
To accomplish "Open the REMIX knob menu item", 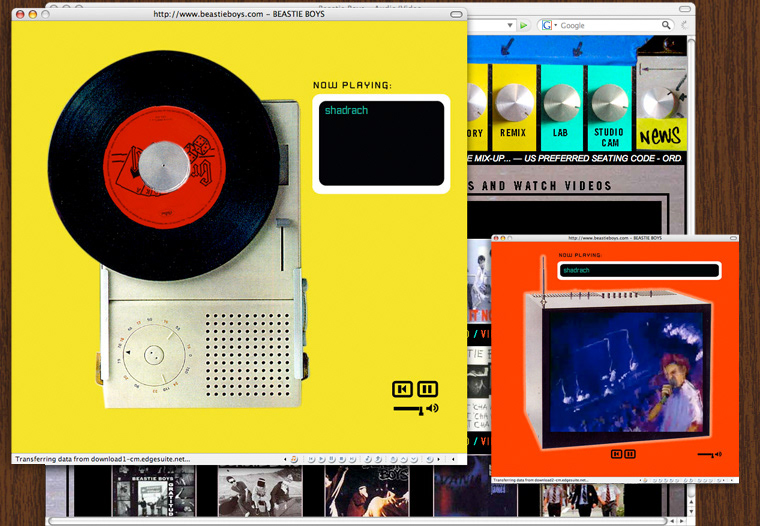I will tap(514, 108).
